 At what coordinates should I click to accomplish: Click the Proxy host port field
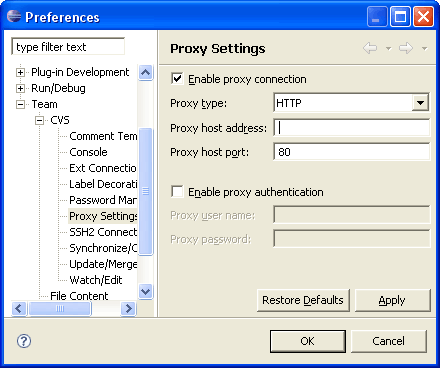(x=351, y=152)
